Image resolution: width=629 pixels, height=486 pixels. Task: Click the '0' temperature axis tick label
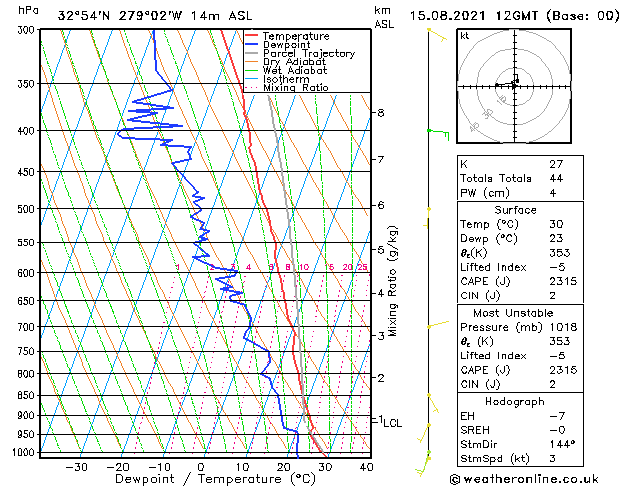(201, 467)
